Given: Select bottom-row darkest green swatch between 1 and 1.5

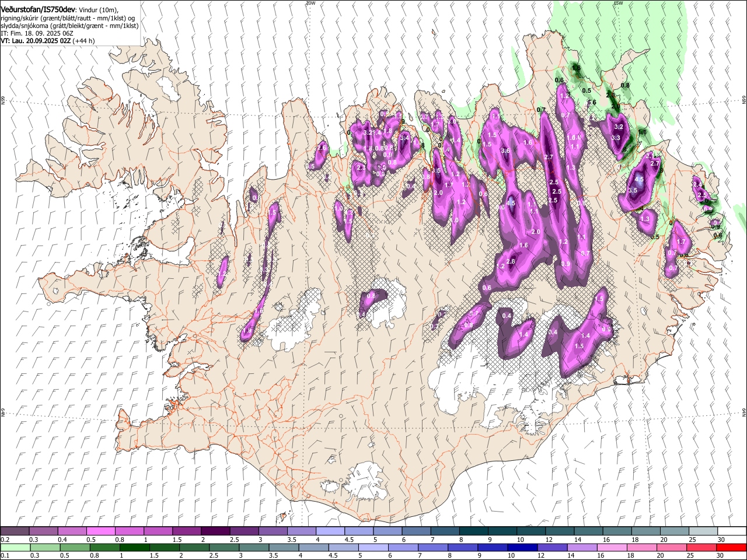Looking at the screenshot, I should click(135, 547).
